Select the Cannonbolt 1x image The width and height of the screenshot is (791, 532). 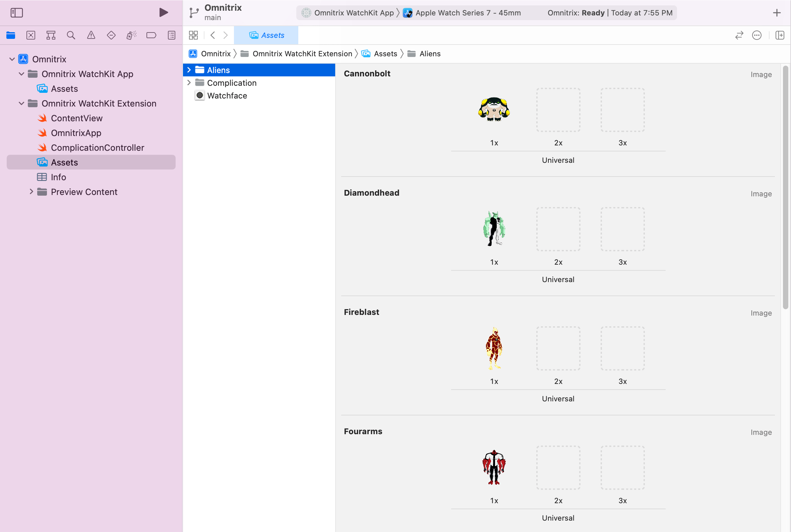(x=494, y=110)
